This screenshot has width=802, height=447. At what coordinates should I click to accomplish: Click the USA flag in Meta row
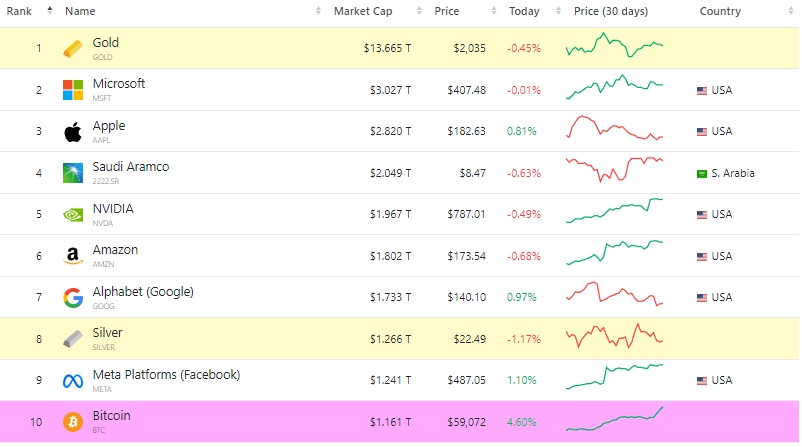[x=702, y=381]
